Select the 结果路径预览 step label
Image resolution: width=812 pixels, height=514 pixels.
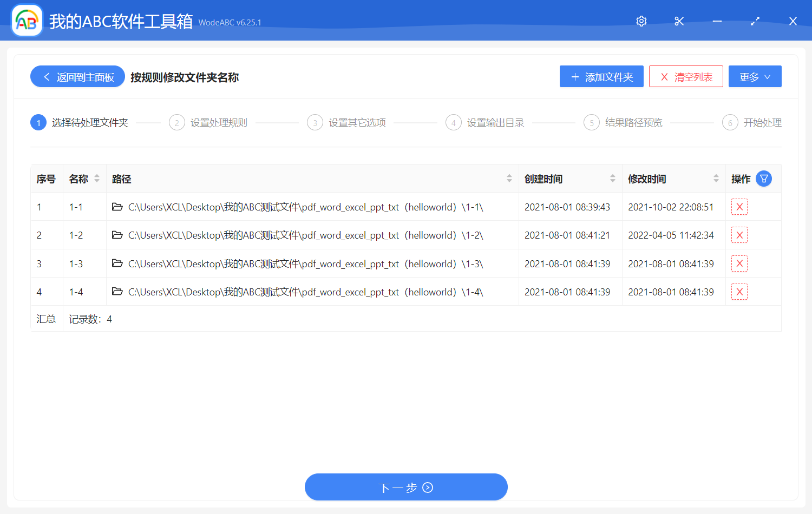click(634, 122)
